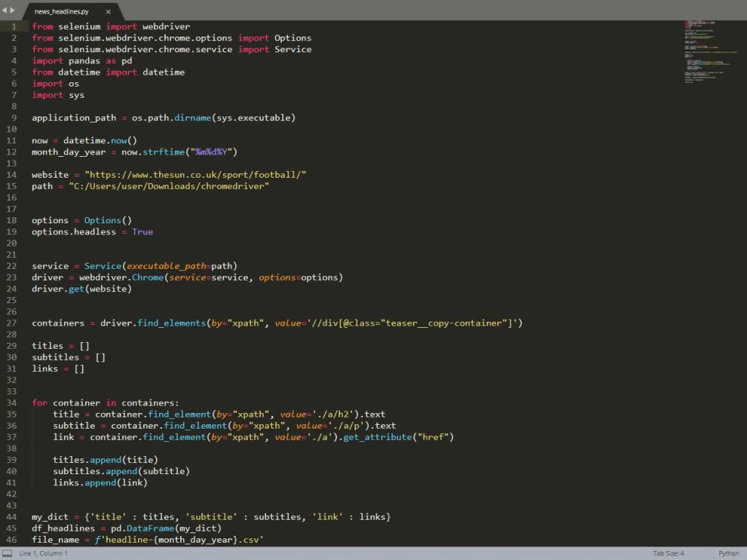Click line number 9 in gutter
747x560 pixels.
[x=13, y=118]
